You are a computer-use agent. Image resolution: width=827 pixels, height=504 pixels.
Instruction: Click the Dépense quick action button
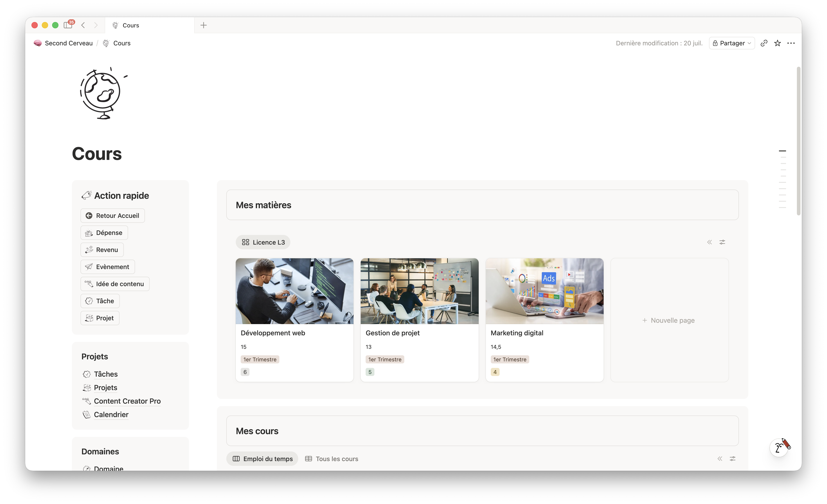coord(104,233)
